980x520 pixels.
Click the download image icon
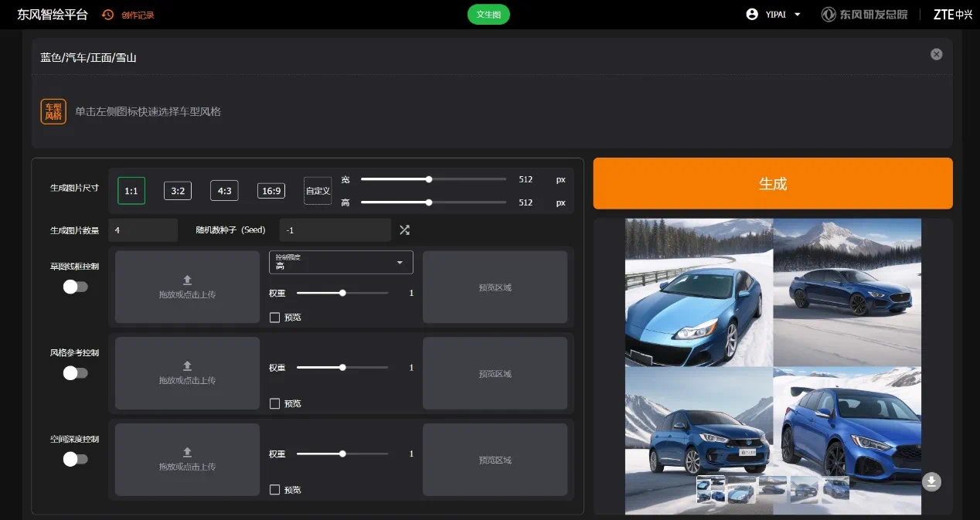click(931, 481)
